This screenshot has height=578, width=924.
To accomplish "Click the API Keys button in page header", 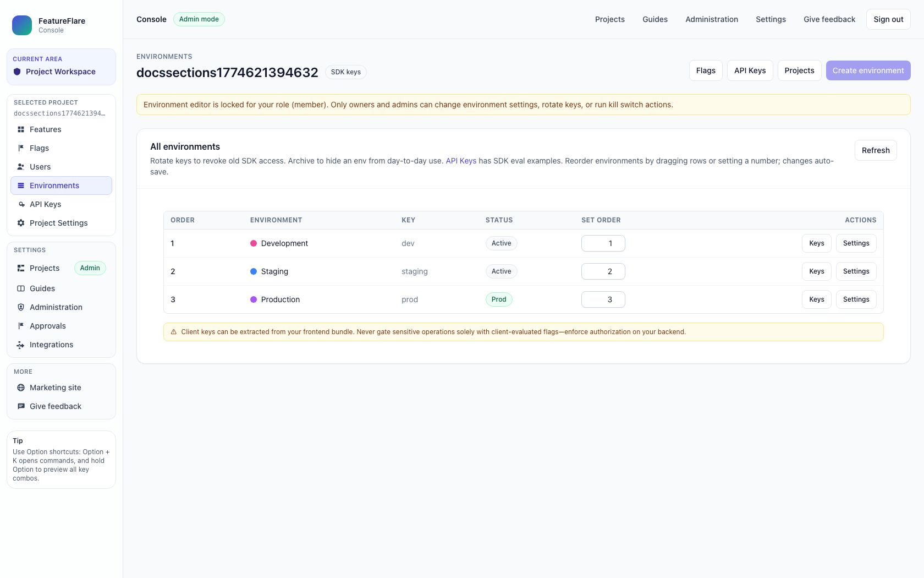I will pyautogui.click(x=750, y=70).
